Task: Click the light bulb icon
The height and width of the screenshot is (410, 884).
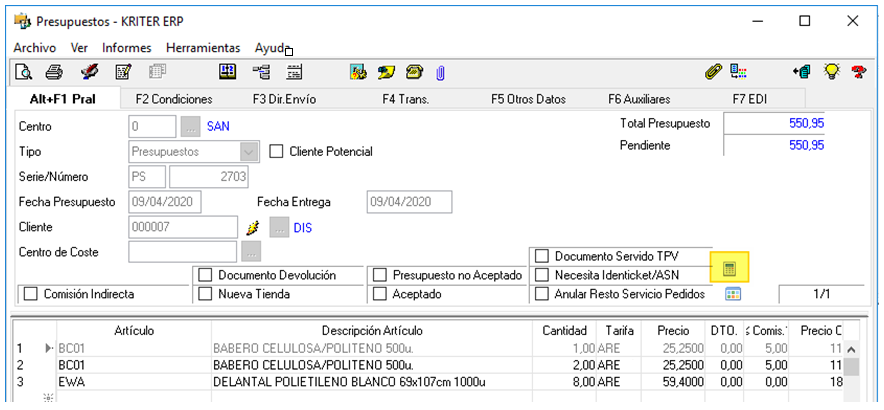Action: pyautogui.click(x=830, y=72)
